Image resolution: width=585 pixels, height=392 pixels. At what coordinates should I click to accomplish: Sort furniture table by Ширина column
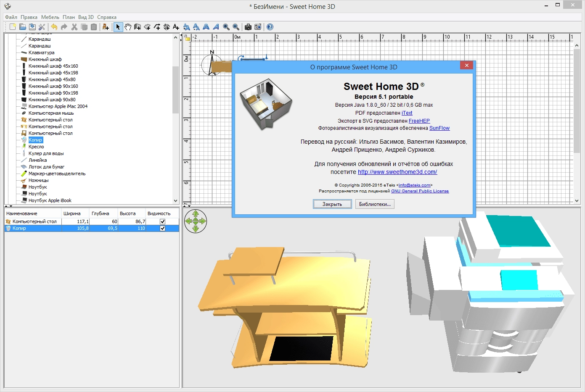pos(76,213)
